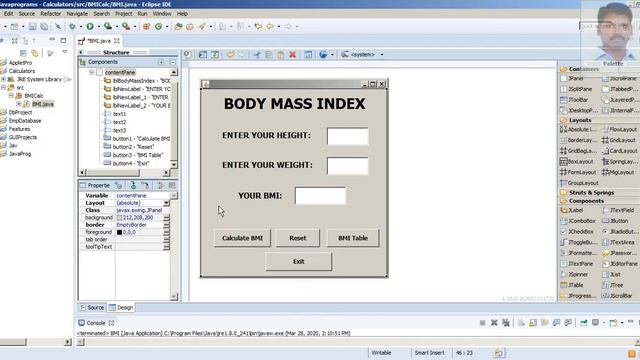Click the green Run button in the toolbar
640x360 pixels.
tap(90, 27)
